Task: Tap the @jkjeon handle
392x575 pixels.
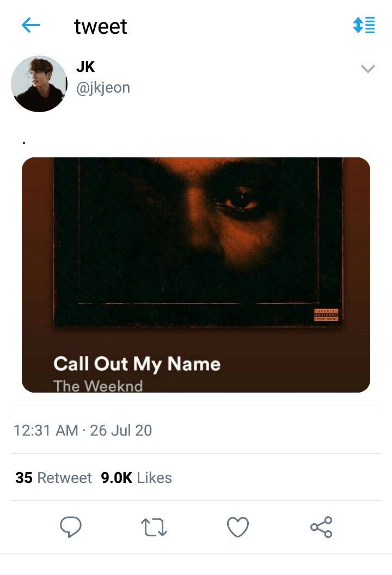Action: click(x=103, y=88)
